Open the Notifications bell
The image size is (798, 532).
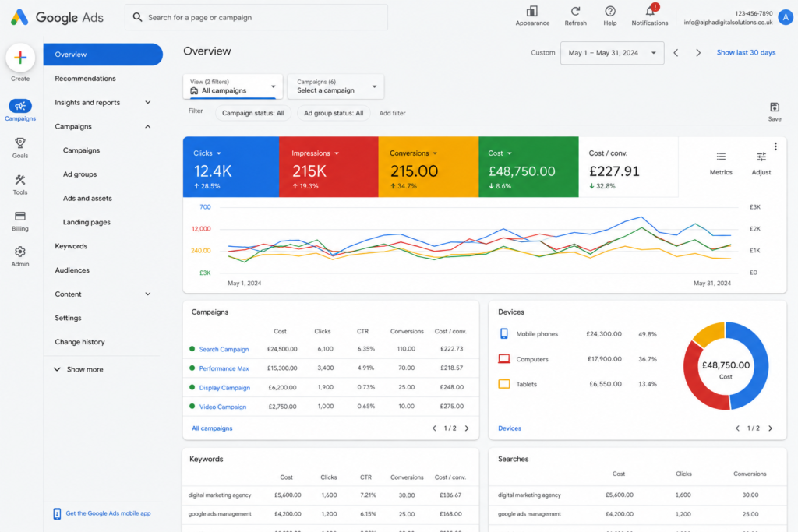point(650,11)
